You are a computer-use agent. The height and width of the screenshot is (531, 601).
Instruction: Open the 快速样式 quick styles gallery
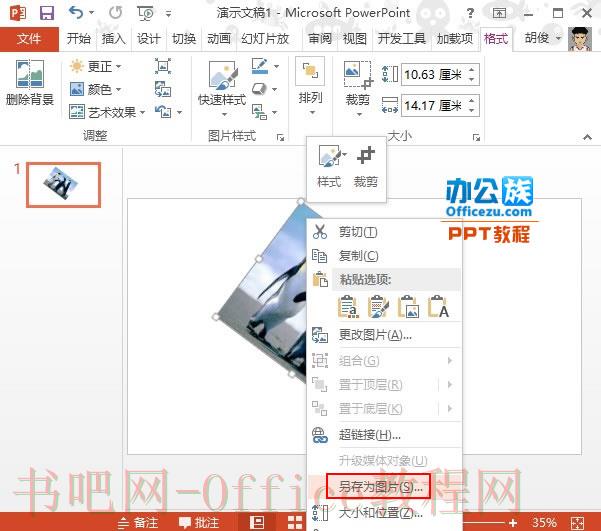click(x=222, y=88)
